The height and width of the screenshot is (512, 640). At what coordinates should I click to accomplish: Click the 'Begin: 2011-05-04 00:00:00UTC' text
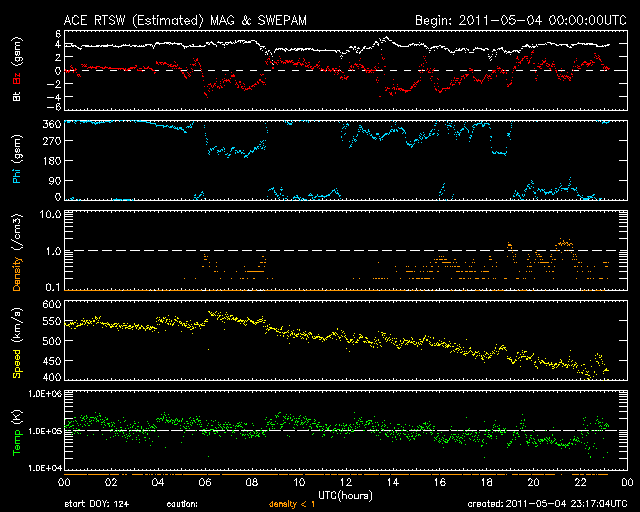[x=521, y=20]
